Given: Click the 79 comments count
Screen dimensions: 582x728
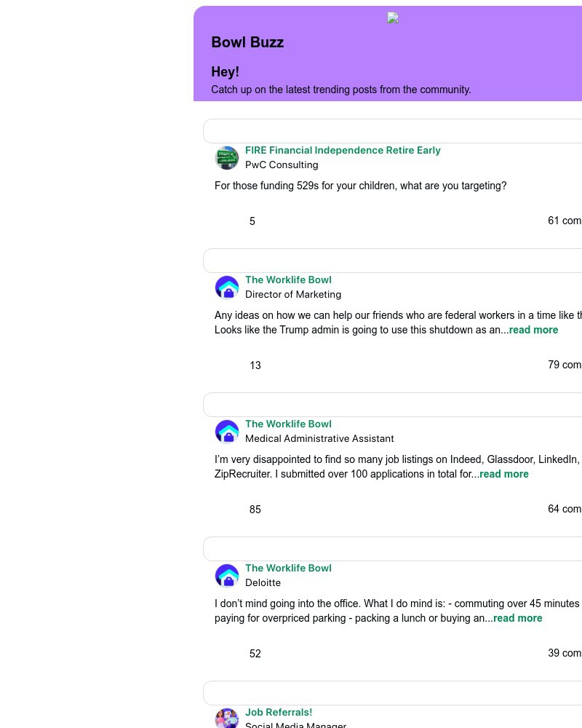Looking at the screenshot, I should point(565,365).
